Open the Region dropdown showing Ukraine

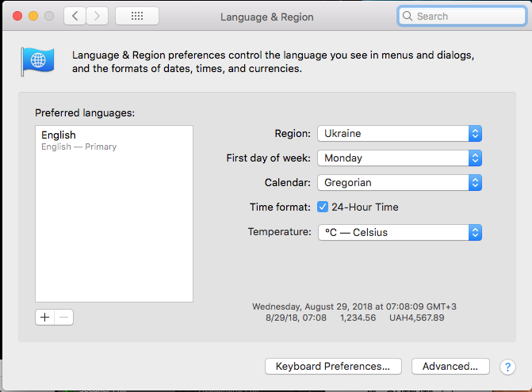pos(400,134)
